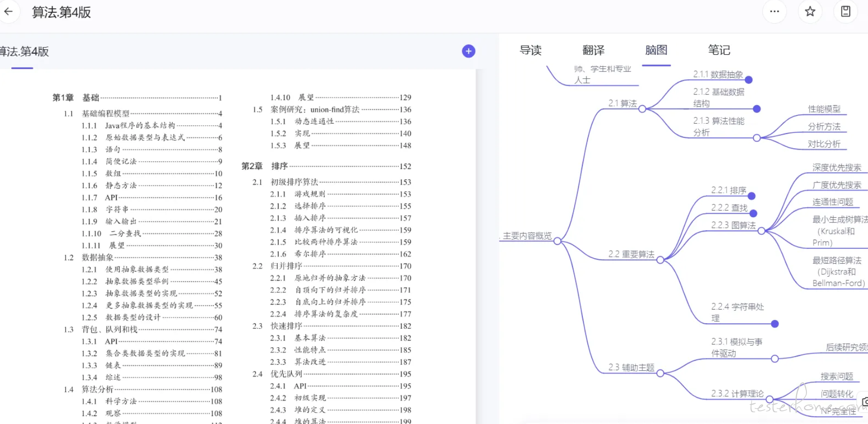Viewport: 868px width, 424px height.
Task: Switch to the 翻译 tab
Action: pos(593,50)
